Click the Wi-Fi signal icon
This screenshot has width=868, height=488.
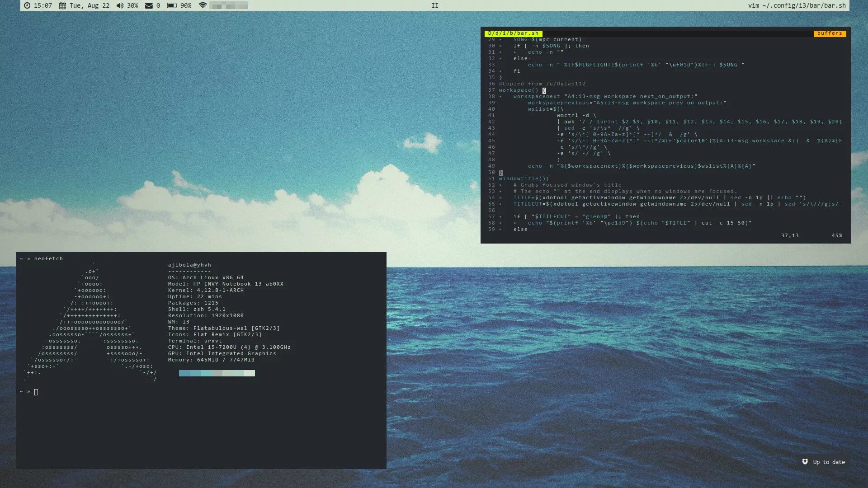coord(203,5)
